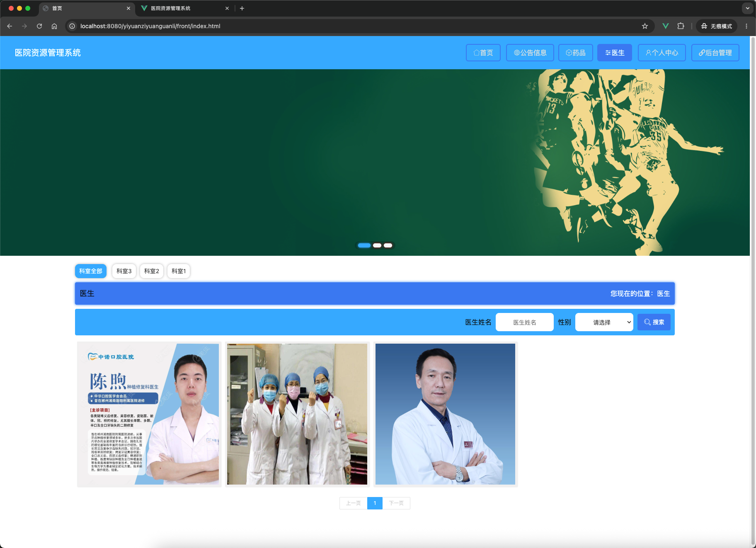The height and width of the screenshot is (548, 756).
Task: Open the 后台管理 navigation item
Action: click(715, 53)
